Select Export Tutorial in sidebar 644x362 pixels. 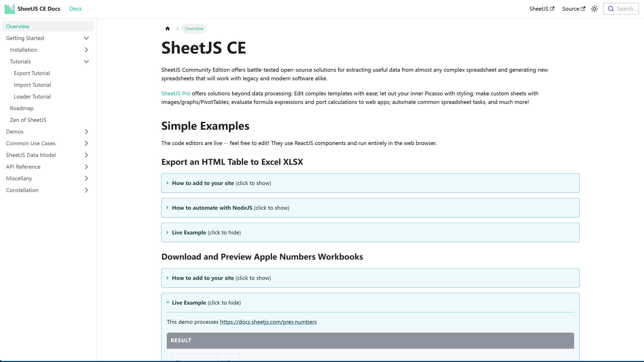pos(32,73)
